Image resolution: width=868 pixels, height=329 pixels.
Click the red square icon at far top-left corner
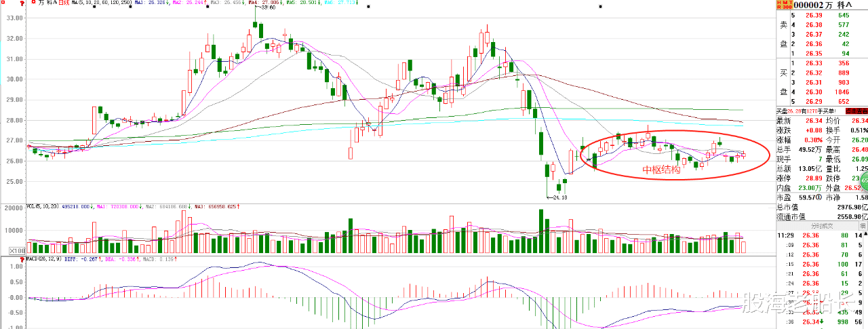click(x=3, y=3)
